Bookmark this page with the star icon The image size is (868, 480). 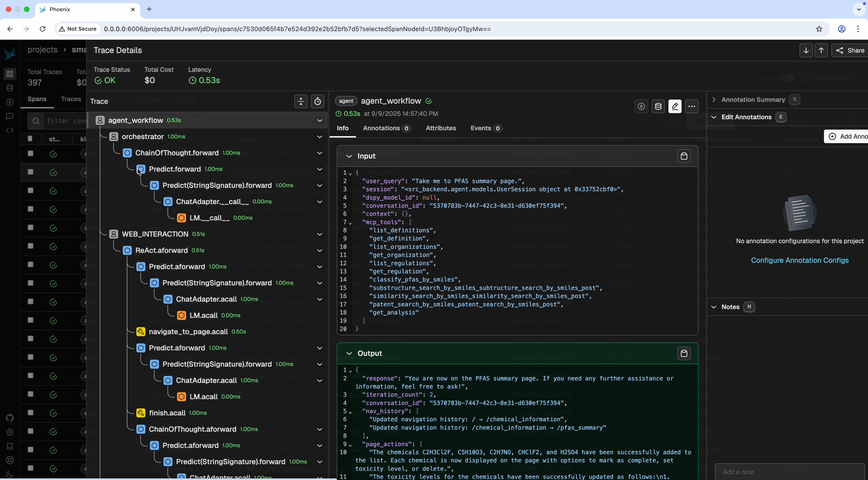pyautogui.click(x=819, y=29)
